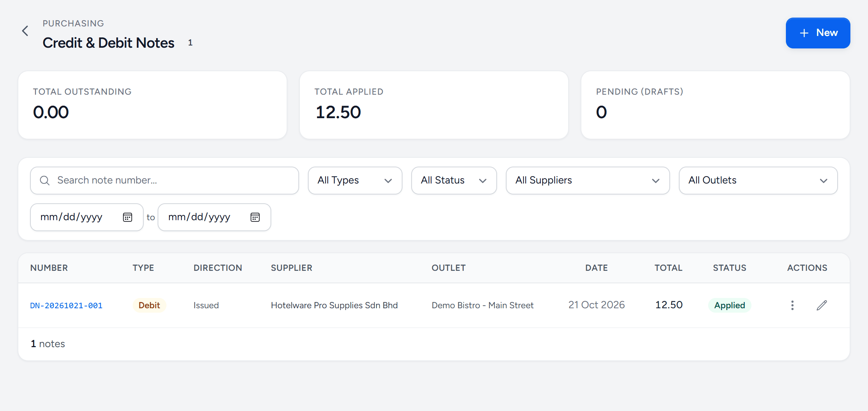Screen dimensions: 868x411
Task: Click the Issued direction cell
Action: [206, 305]
